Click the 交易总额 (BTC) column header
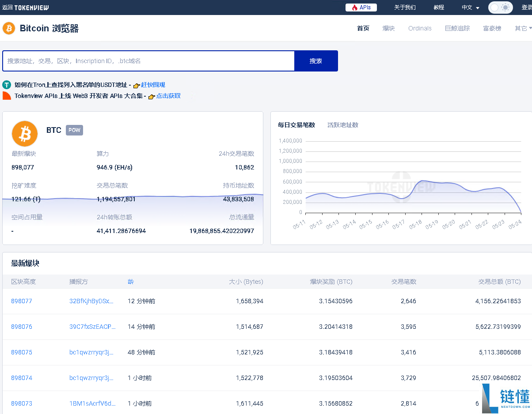The width and height of the screenshot is (532, 414). [x=500, y=282]
